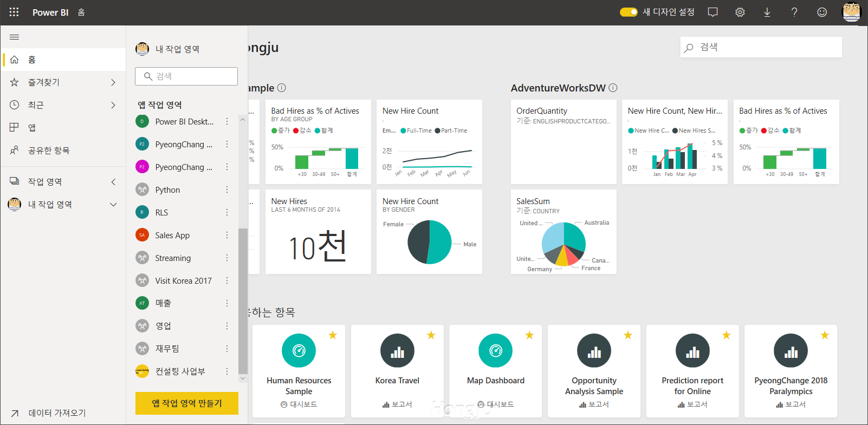Unfavorite the Korea Travel star

pyautogui.click(x=431, y=335)
